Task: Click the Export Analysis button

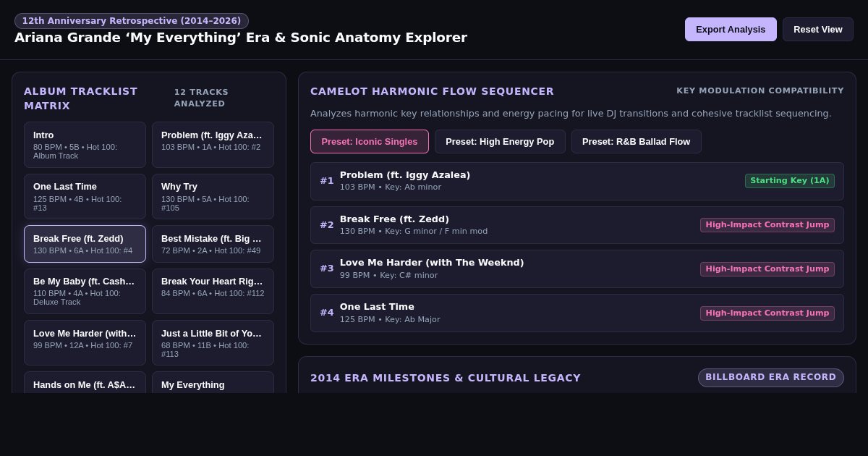Action: pyautogui.click(x=731, y=30)
